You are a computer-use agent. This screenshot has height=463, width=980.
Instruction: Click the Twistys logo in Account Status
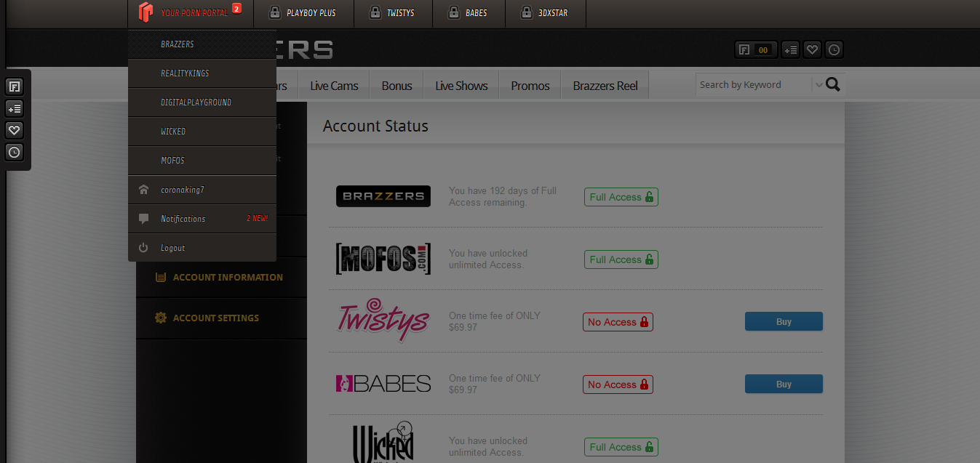[x=383, y=320]
